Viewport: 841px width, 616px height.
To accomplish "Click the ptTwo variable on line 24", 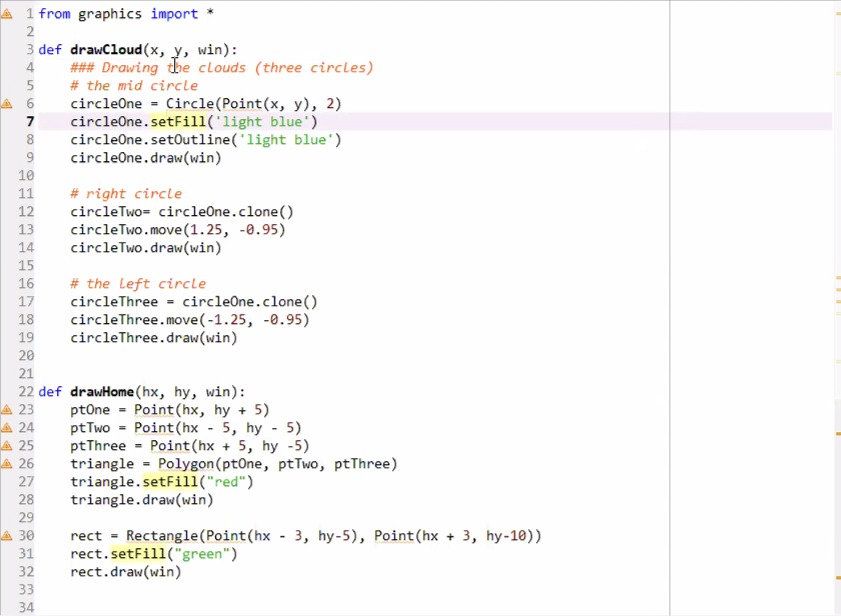I will pos(90,428).
